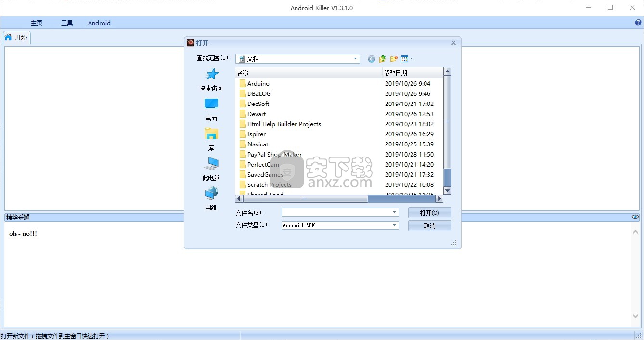
Task: Click the Devart folder icon
Action: click(x=243, y=114)
